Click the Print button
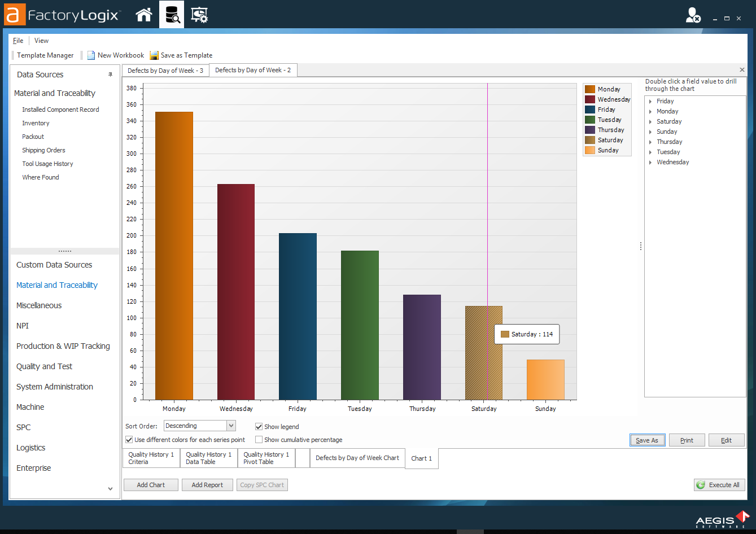 point(687,440)
